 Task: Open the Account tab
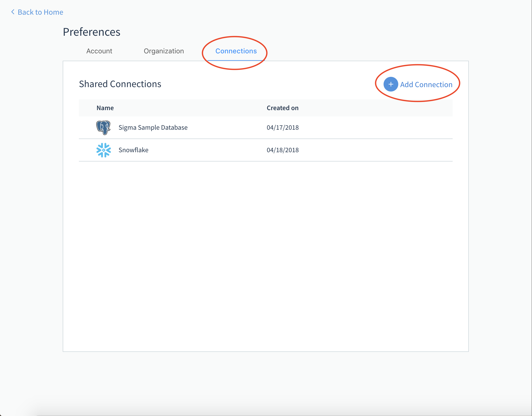point(99,51)
